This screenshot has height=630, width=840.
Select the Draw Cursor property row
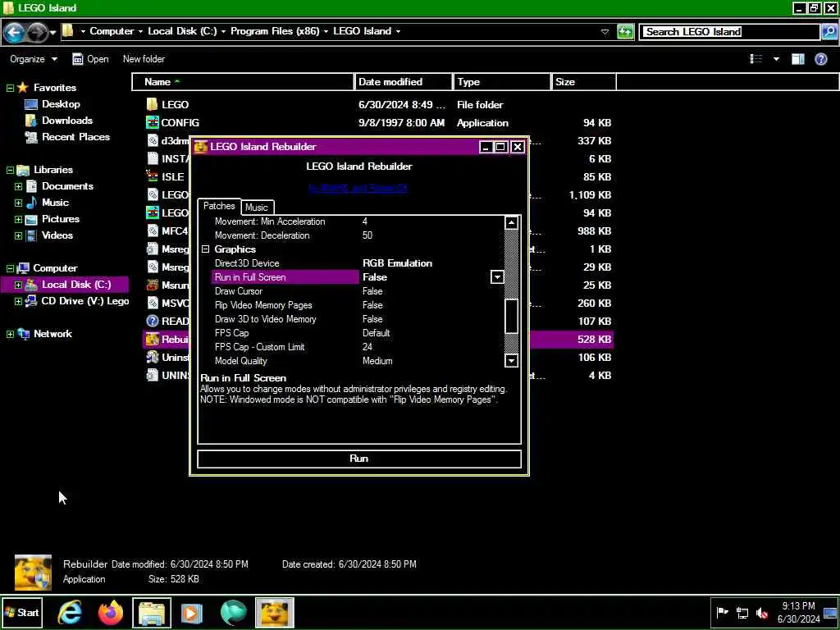click(350, 291)
